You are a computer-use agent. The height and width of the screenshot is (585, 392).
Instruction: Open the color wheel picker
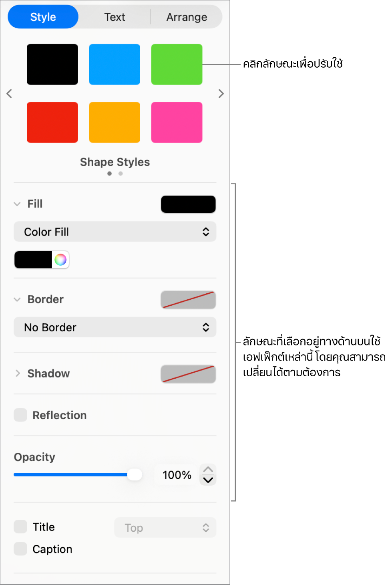click(60, 260)
